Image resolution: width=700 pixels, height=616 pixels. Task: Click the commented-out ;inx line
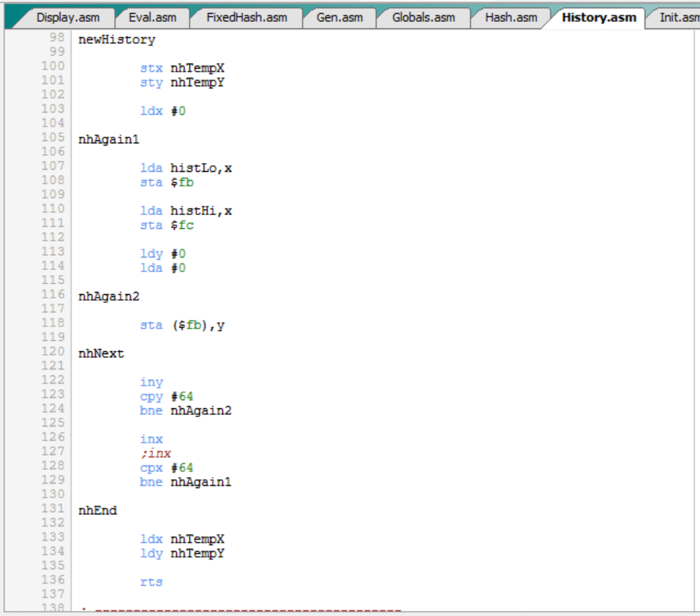tap(155, 454)
